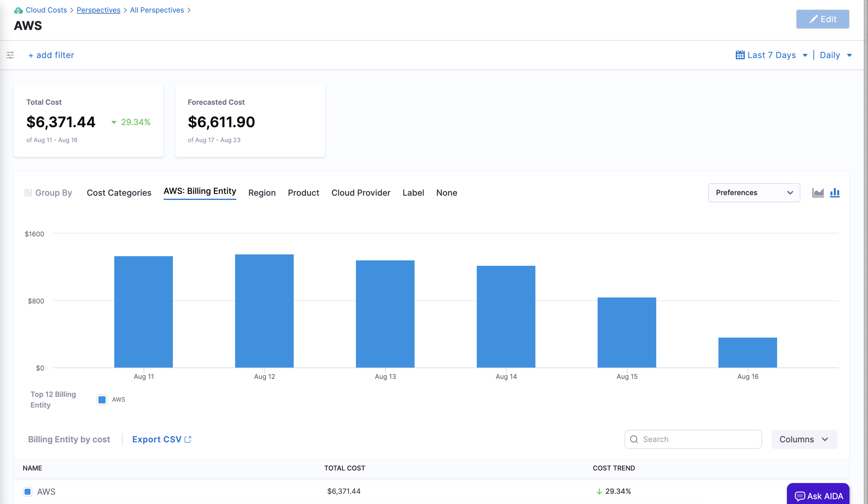Click the Group By grid icon
The height and width of the screenshot is (504, 868).
point(28,193)
